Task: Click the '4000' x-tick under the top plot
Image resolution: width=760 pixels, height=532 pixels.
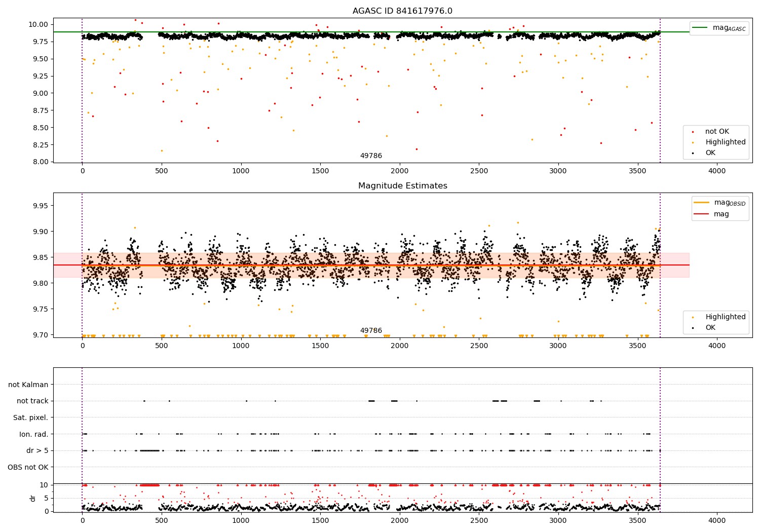Action: (x=717, y=171)
